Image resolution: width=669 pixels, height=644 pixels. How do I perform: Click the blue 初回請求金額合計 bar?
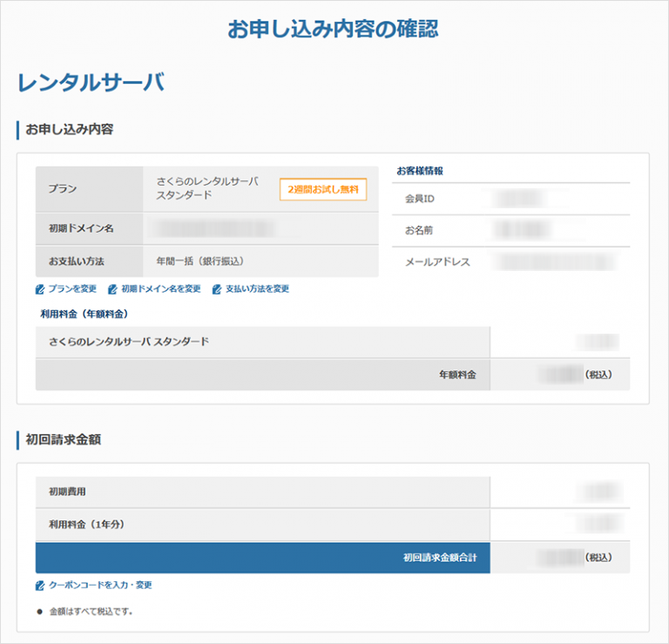click(x=261, y=557)
